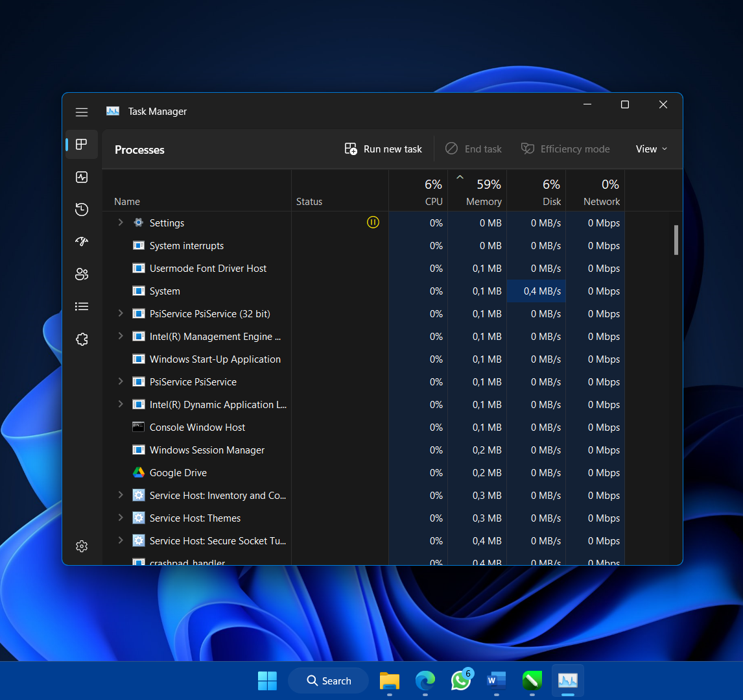The height and width of the screenshot is (700, 743).
Task: Select the Console Window Host name
Action: (197, 428)
